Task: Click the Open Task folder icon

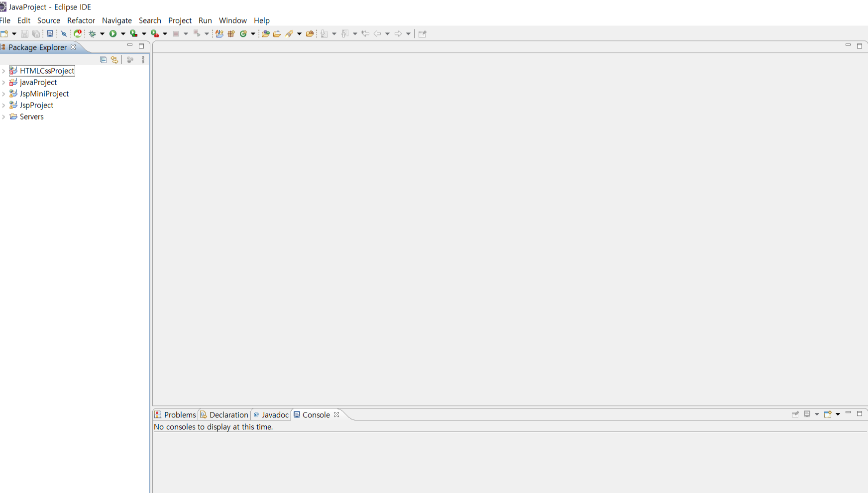Action: (277, 34)
